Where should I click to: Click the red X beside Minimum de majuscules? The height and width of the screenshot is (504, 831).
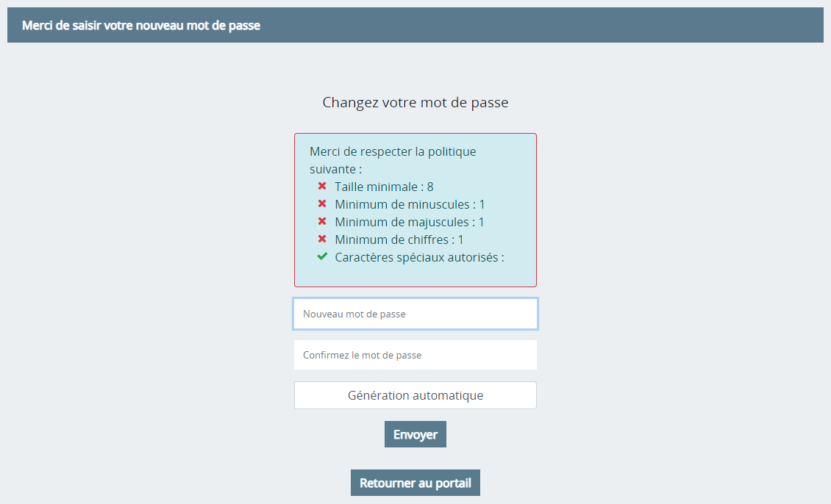[321, 221]
